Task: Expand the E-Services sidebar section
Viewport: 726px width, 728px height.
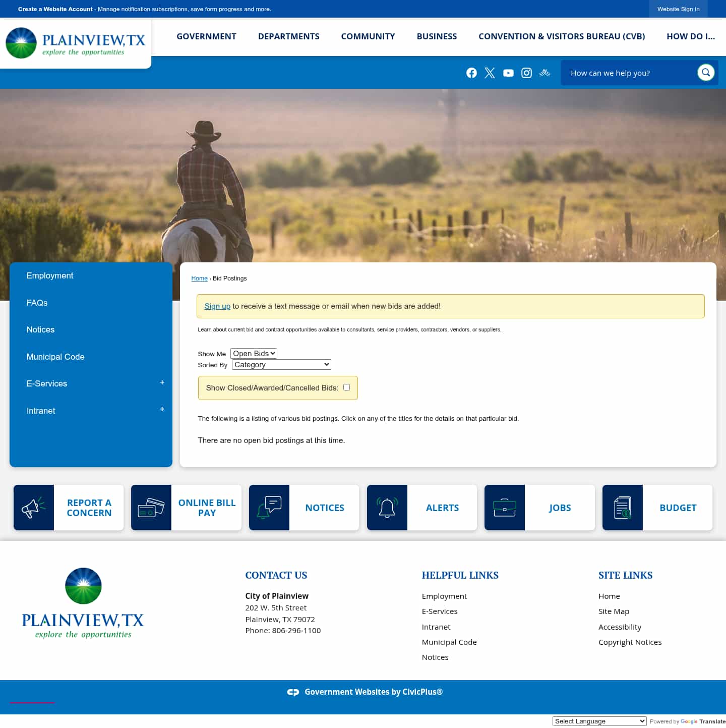Action: pos(162,382)
